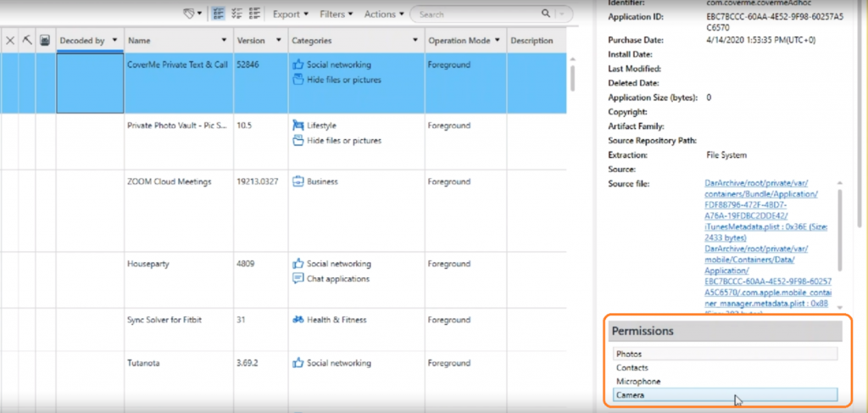The width and height of the screenshot is (868, 413).
Task: Click the X column header icon
Action: [10, 41]
